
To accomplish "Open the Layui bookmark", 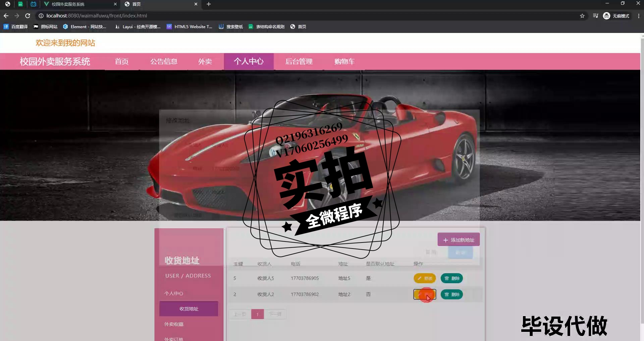I will [138, 26].
